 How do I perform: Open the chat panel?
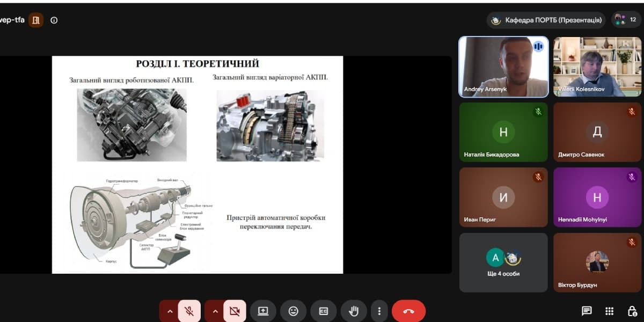[x=587, y=311]
